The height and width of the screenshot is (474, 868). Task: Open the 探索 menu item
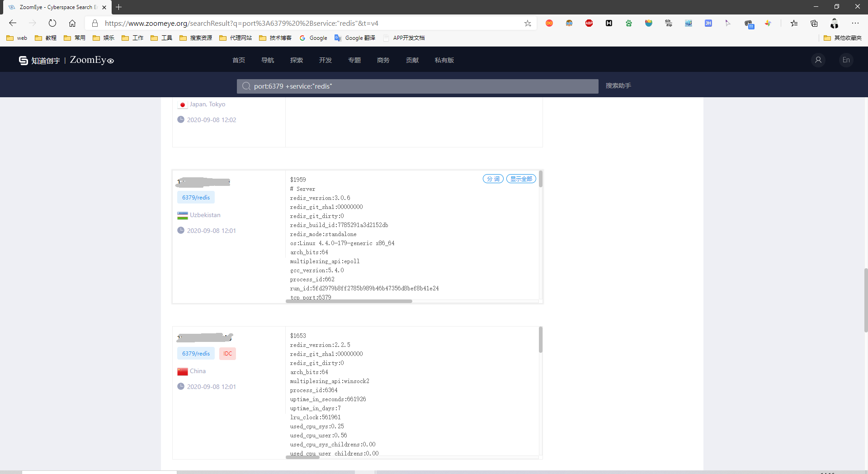(x=297, y=60)
